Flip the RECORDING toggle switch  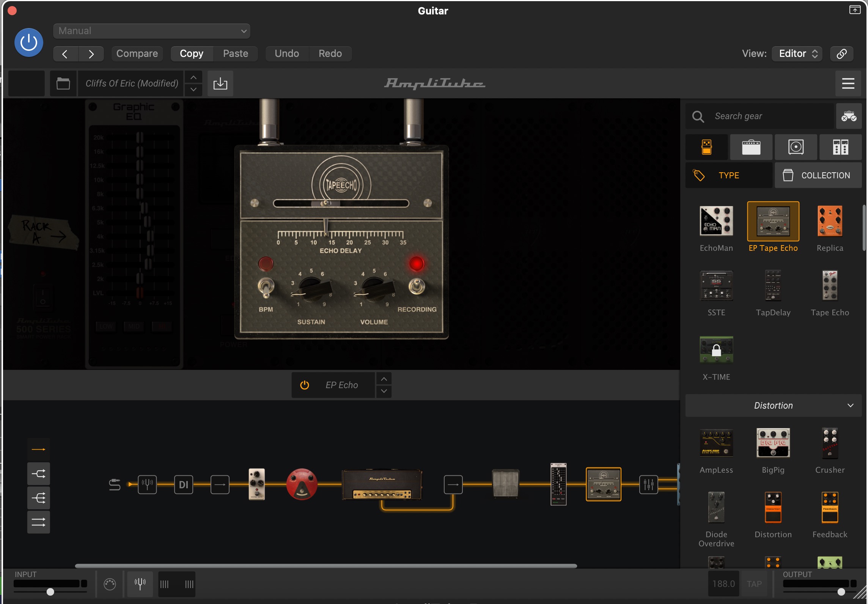coord(417,286)
